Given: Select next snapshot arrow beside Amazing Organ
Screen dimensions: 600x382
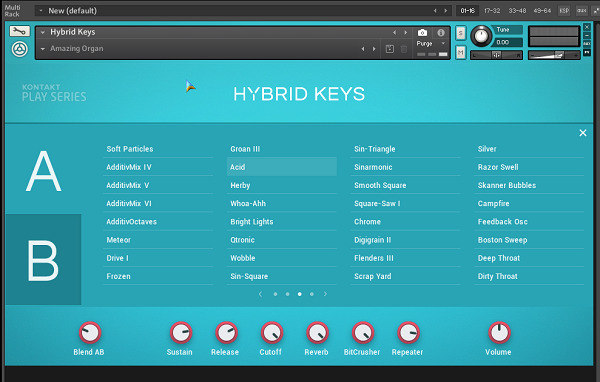Looking at the screenshot, I should [374, 49].
